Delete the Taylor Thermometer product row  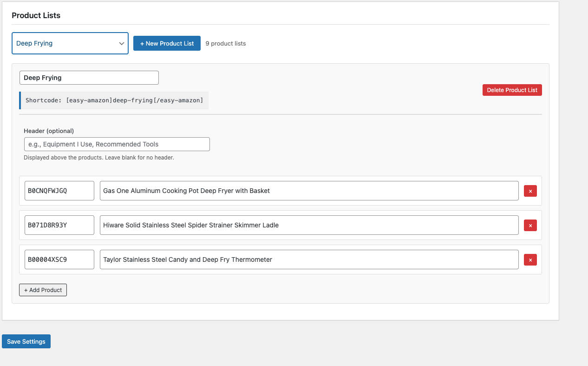click(x=530, y=260)
